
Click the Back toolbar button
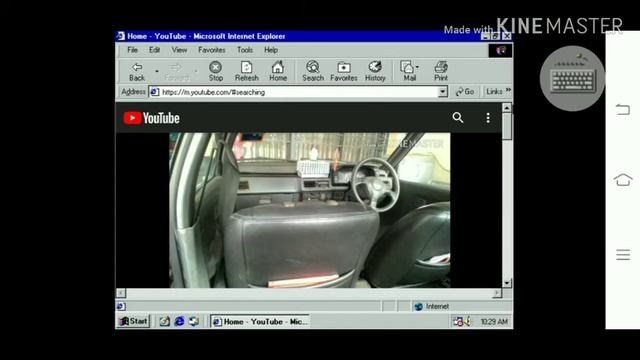[x=137, y=71]
